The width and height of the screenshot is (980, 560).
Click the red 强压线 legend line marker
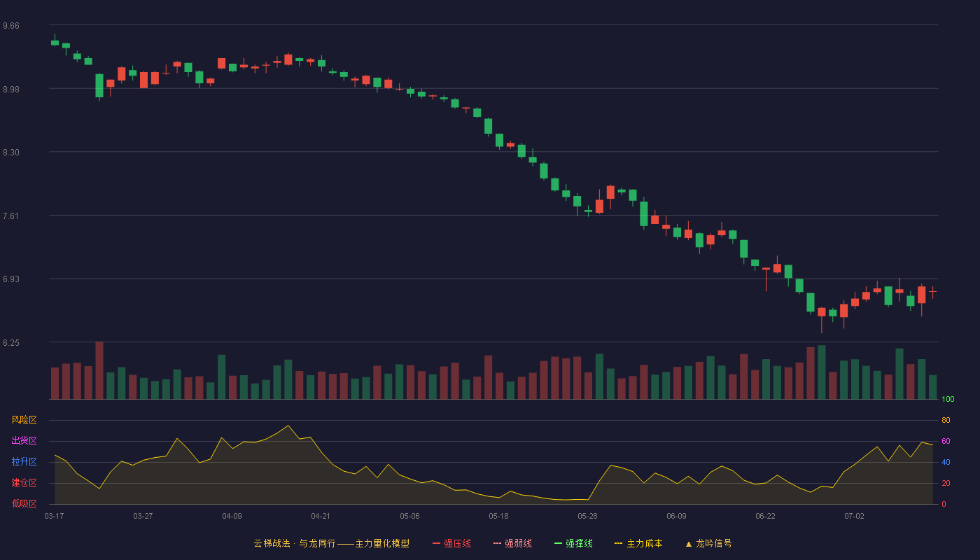coord(437,543)
